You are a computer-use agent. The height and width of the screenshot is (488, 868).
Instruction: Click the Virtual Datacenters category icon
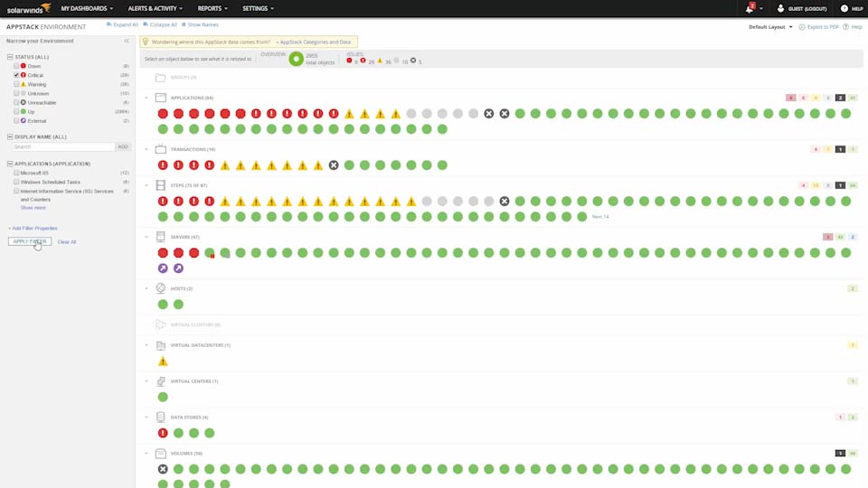tap(161, 345)
